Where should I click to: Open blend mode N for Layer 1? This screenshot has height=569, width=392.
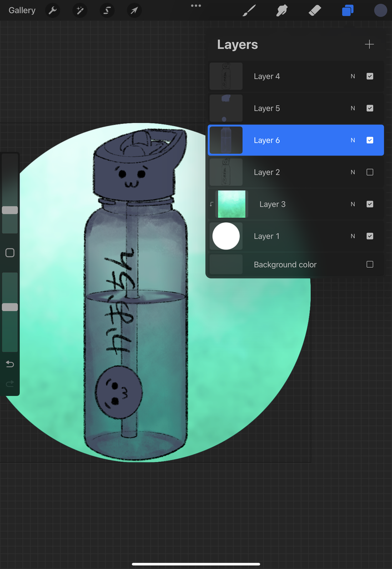(x=353, y=236)
